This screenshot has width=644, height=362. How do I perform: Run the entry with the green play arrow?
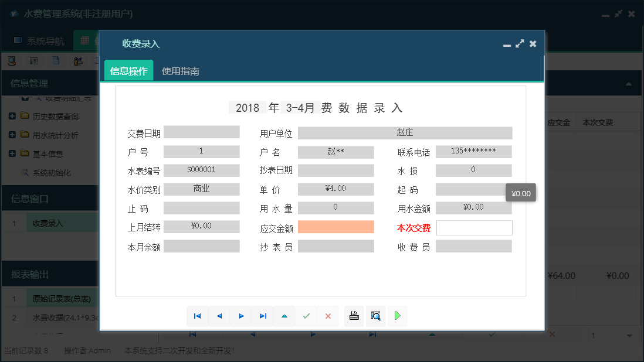click(398, 316)
